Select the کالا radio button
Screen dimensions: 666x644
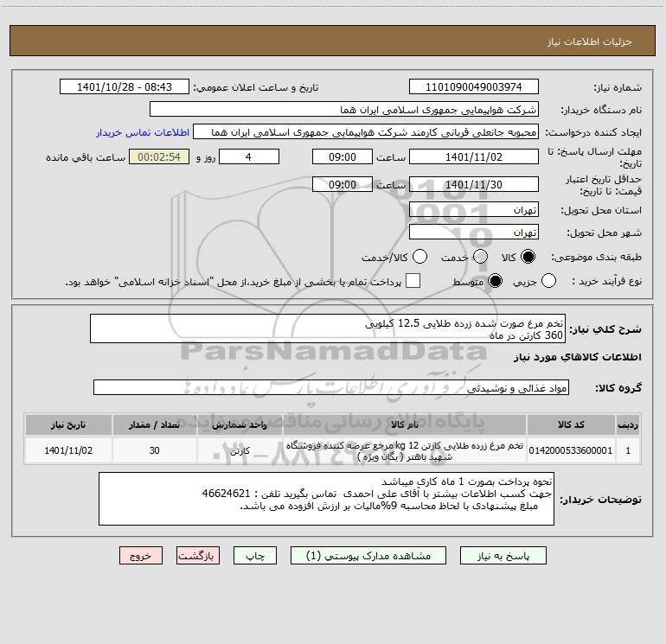click(x=528, y=257)
